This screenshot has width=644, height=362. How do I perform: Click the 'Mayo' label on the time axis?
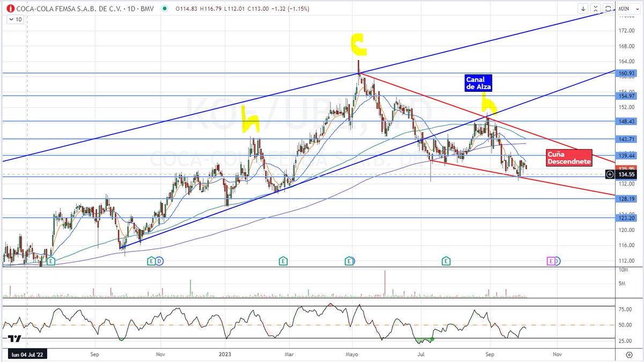click(x=352, y=354)
